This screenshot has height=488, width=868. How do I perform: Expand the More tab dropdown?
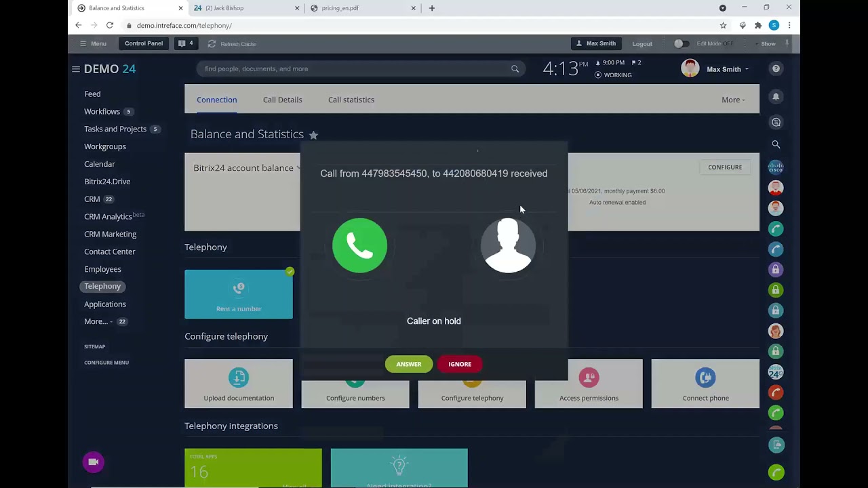click(733, 100)
